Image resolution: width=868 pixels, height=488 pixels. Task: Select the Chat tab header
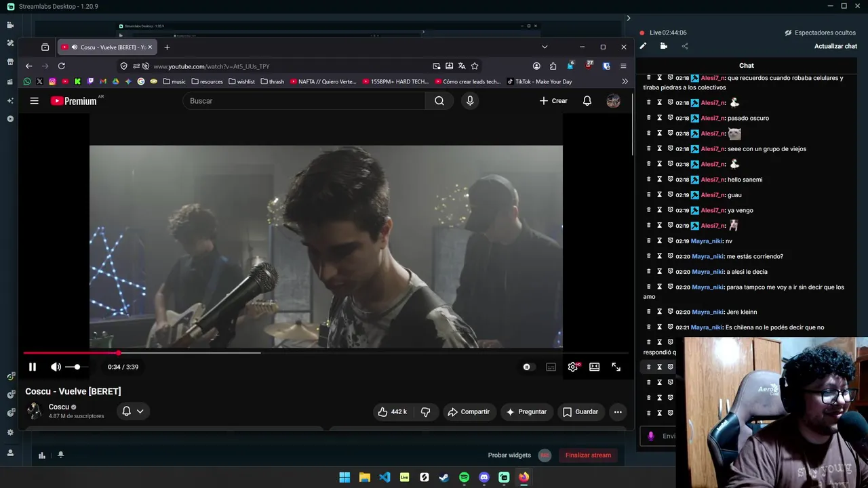(747, 66)
